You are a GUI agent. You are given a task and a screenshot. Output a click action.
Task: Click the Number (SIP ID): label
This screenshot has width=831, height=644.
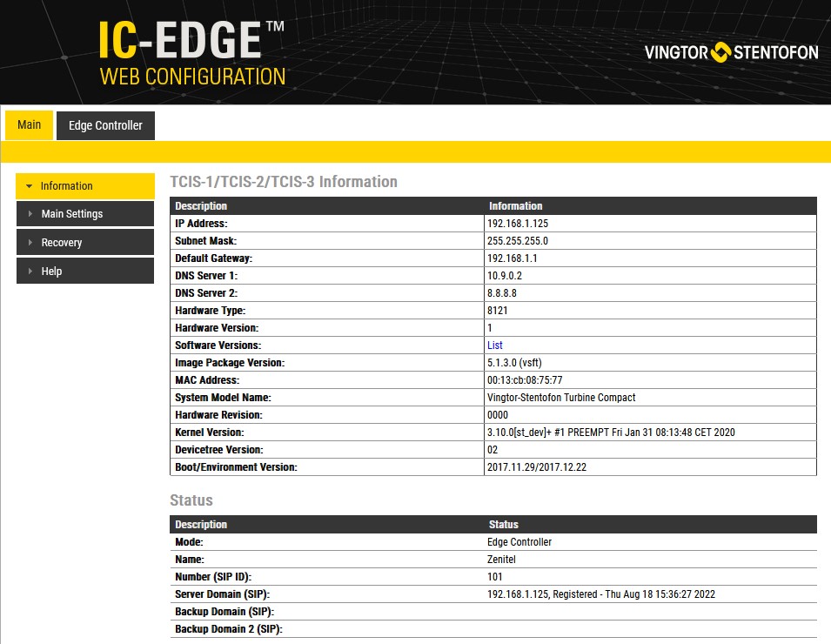(213, 577)
